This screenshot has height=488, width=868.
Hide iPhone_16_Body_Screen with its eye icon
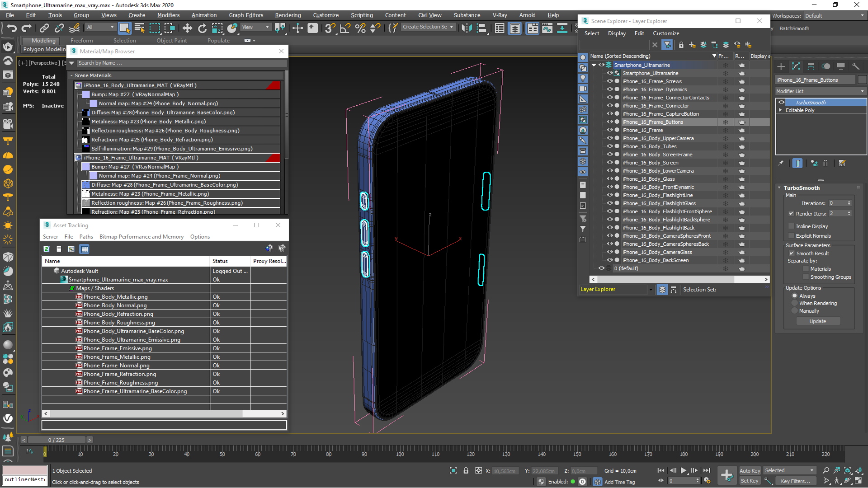pyautogui.click(x=609, y=163)
